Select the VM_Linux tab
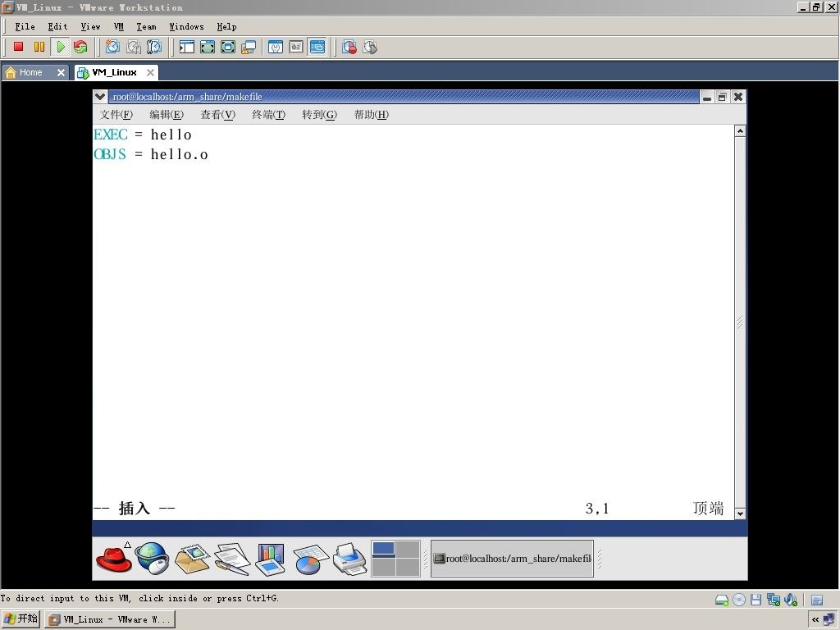The width and height of the screenshot is (840, 630). [x=114, y=72]
